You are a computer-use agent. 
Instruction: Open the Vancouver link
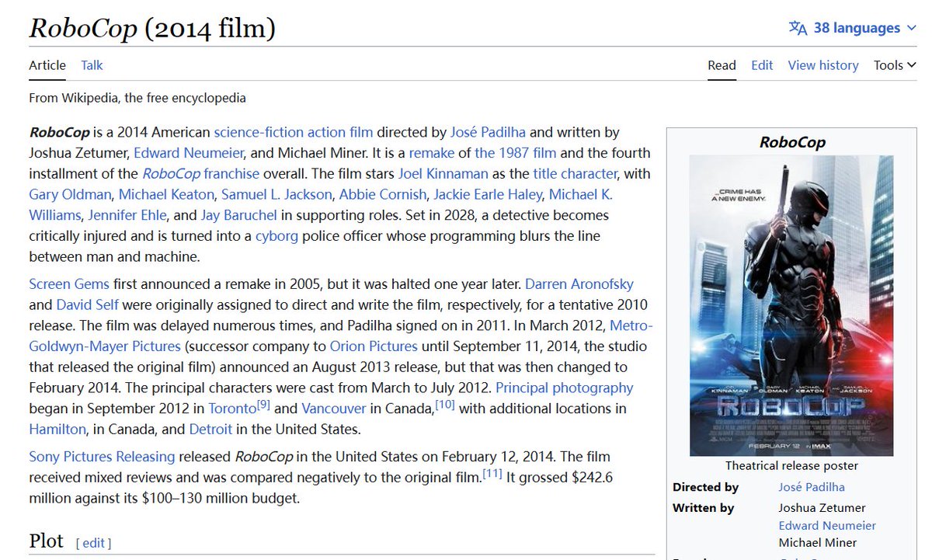(334, 408)
